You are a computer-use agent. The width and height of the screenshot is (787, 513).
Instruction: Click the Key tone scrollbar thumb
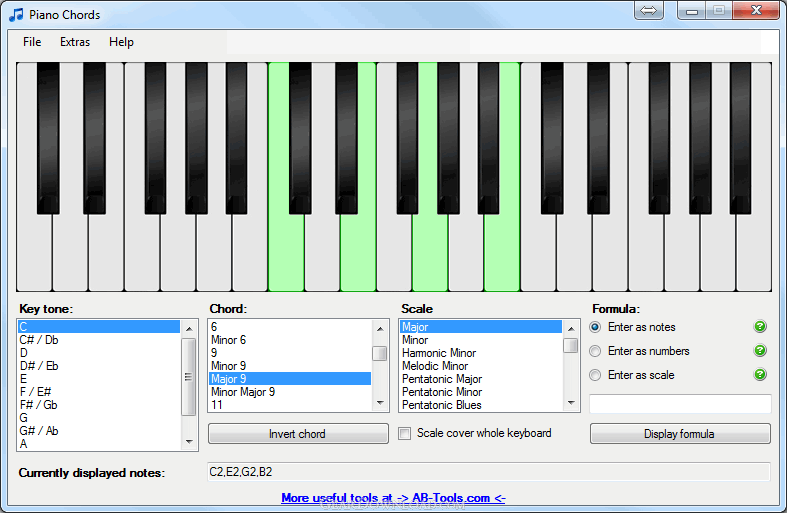tap(189, 377)
